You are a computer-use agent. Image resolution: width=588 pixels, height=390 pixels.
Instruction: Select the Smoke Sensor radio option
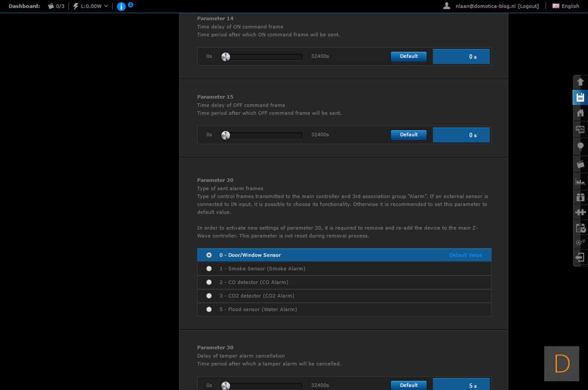click(x=209, y=269)
